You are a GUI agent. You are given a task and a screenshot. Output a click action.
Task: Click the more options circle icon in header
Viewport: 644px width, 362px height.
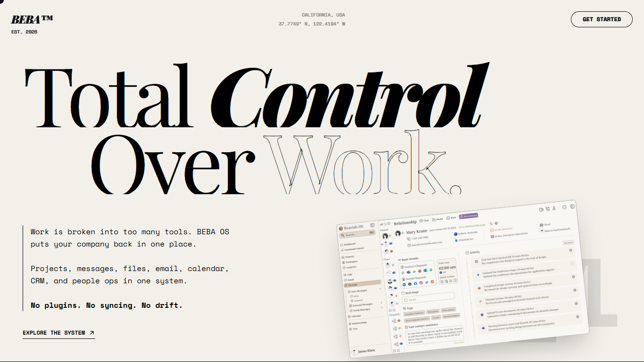click(x=564, y=207)
